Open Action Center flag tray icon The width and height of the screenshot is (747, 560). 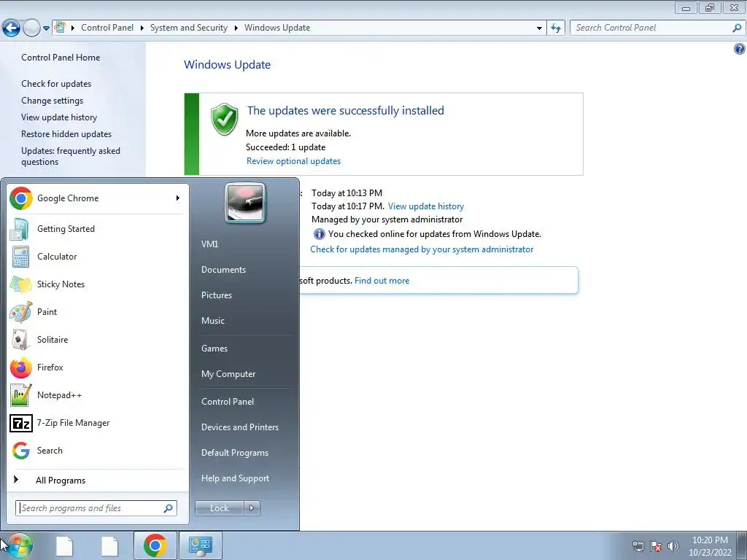click(x=656, y=546)
